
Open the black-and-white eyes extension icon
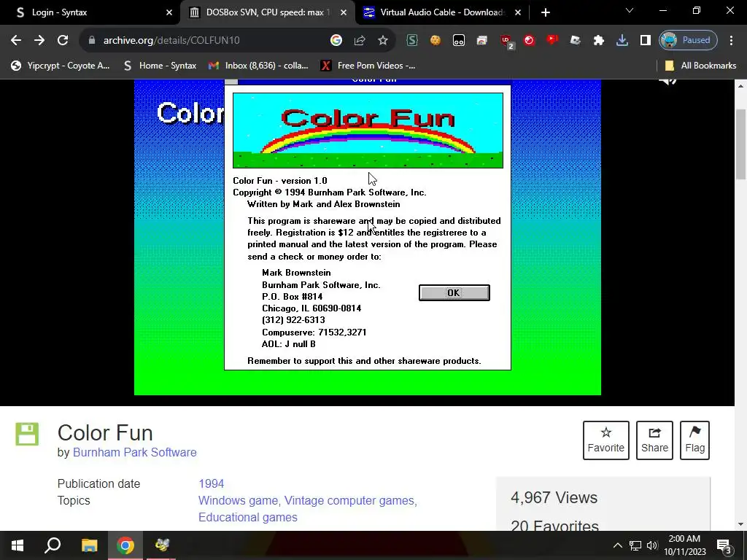coord(459,41)
